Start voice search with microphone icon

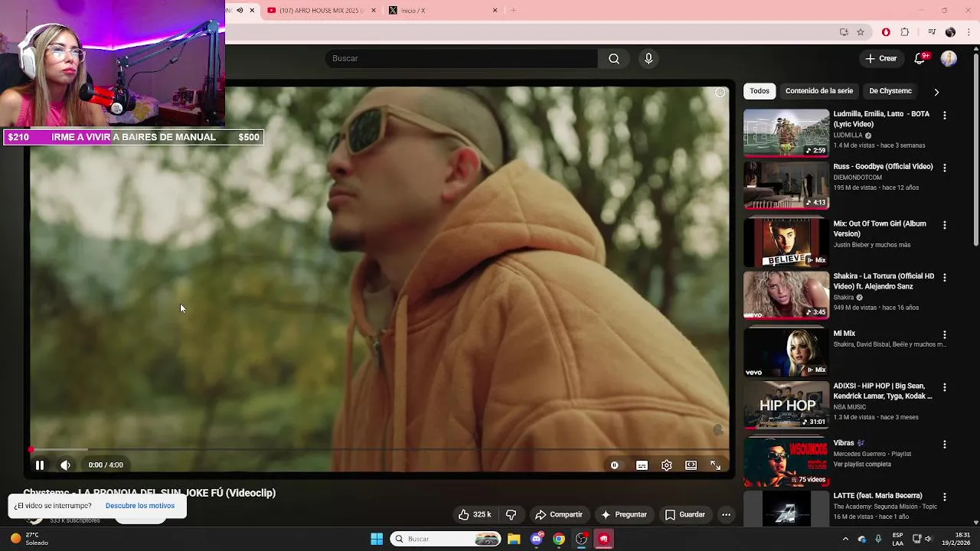coord(648,59)
